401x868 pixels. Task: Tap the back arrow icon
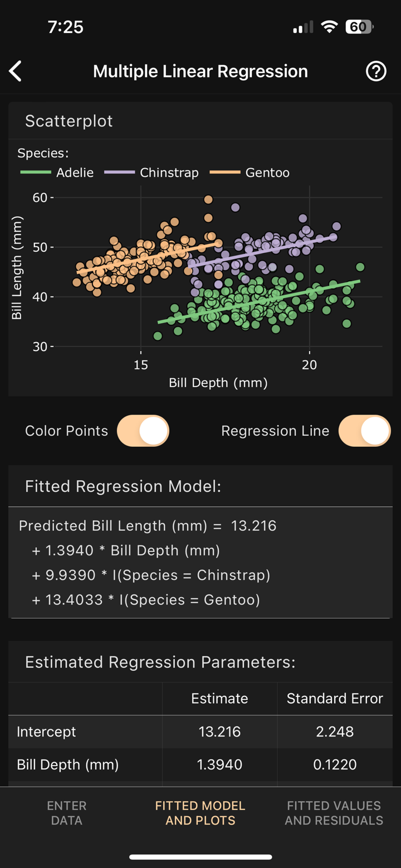15,71
